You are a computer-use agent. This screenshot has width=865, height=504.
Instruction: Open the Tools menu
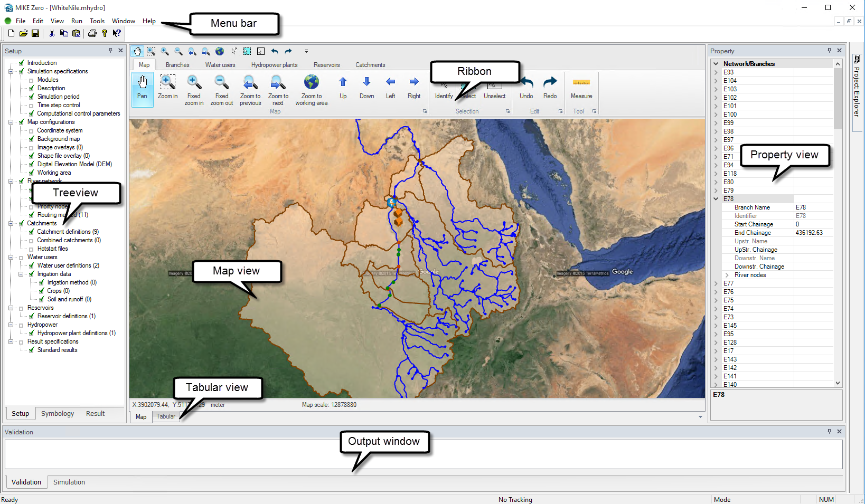point(97,21)
